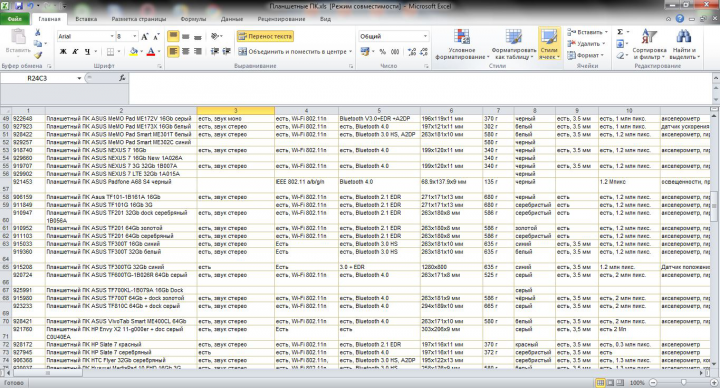Cut selection with the scissors icon
Image resolution: width=720 pixels, height=388 pixels.
coord(38,33)
